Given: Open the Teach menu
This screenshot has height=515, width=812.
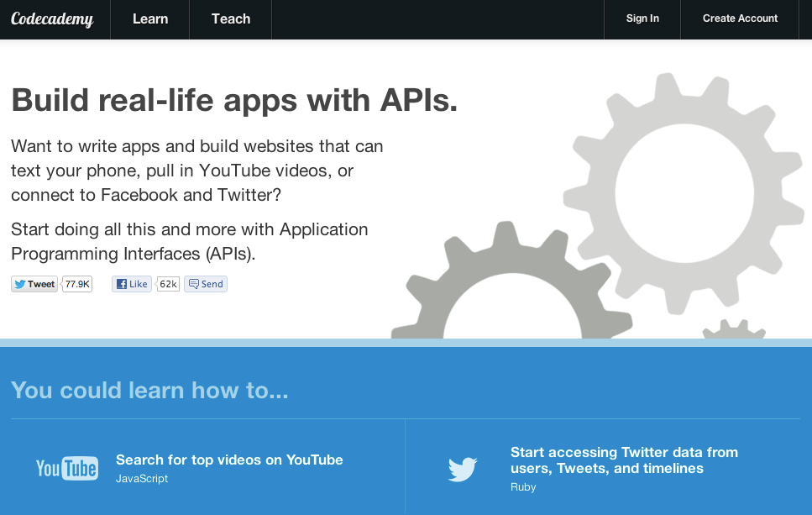Looking at the screenshot, I should (x=230, y=18).
